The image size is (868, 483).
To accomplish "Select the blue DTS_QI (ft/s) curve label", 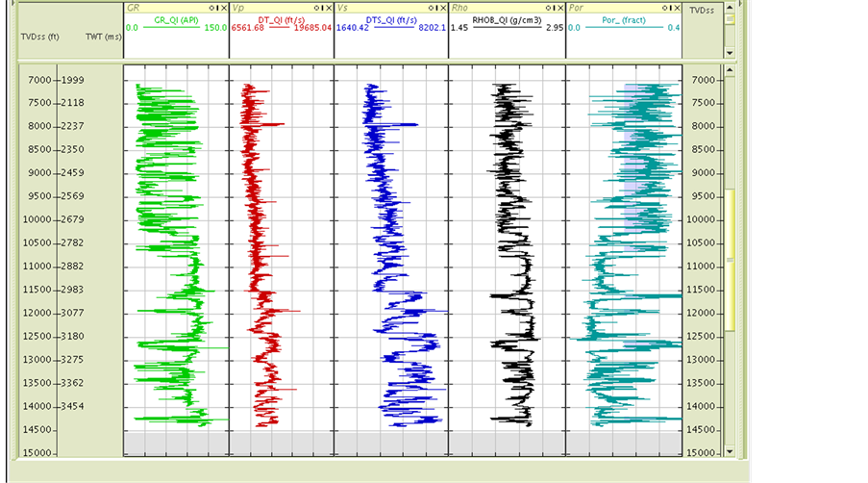I will [390, 17].
